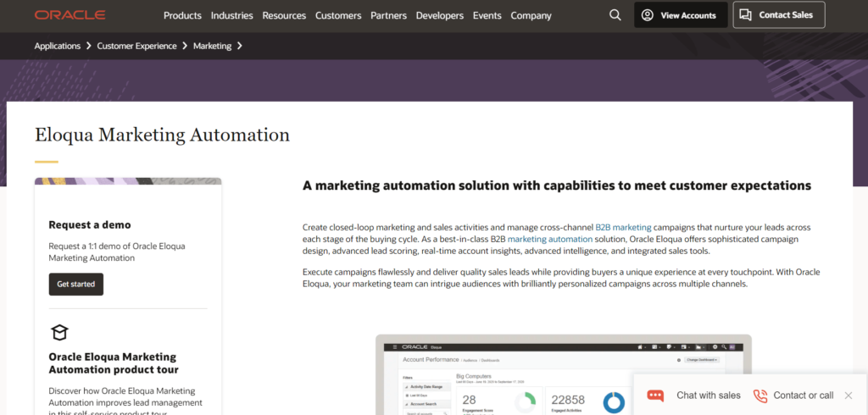This screenshot has width=868, height=415.
Task: Go to the Applications breadcrumb
Action: pos(57,46)
